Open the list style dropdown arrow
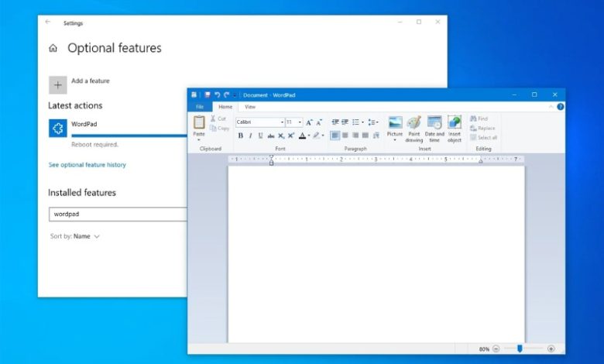Image resolution: width=604 pixels, height=364 pixels. point(362,122)
